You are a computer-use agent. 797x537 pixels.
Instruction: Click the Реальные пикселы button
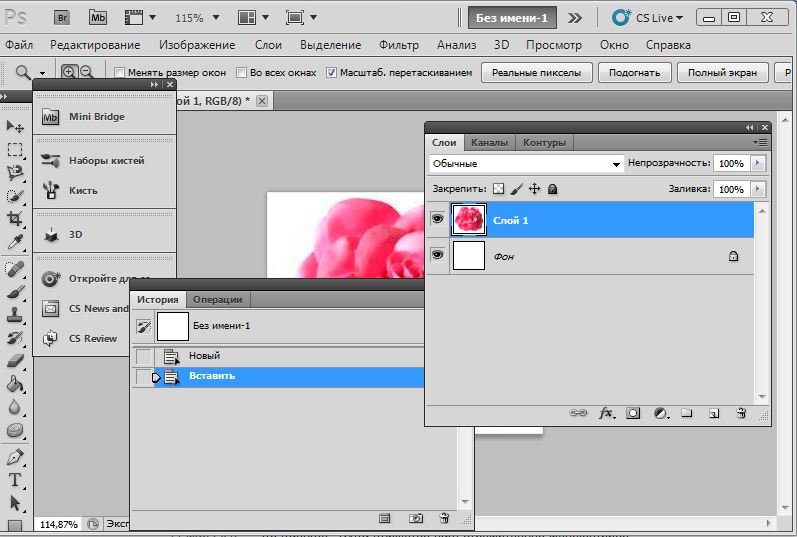(536, 73)
